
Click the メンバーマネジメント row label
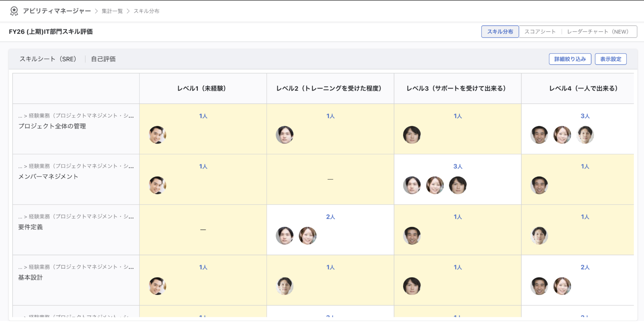pos(48,177)
